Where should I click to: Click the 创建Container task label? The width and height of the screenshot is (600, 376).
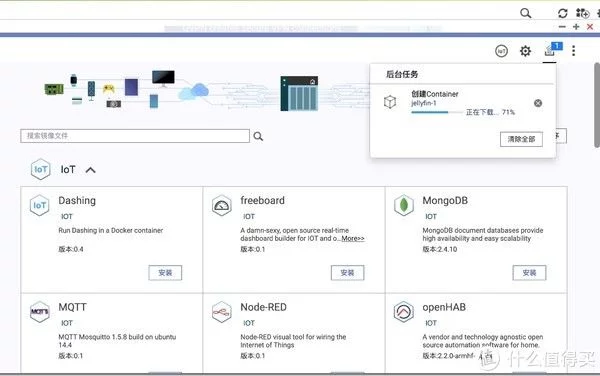click(x=435, y=94)
